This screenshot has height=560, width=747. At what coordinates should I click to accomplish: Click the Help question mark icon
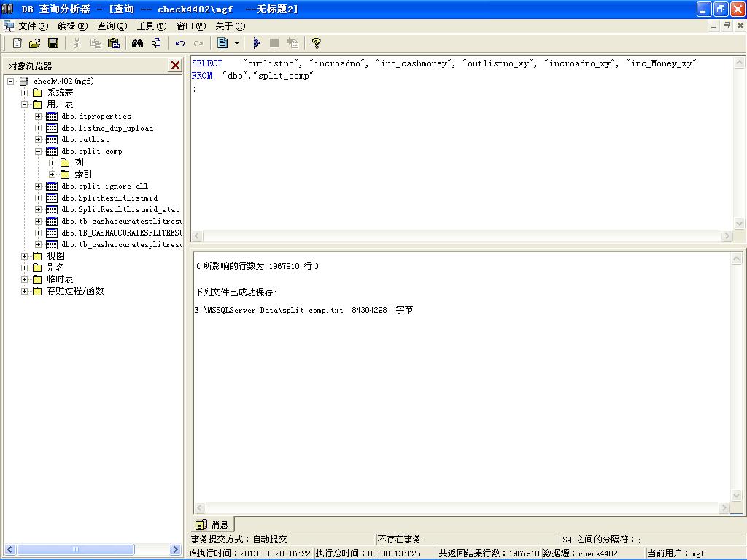[316, 43]
